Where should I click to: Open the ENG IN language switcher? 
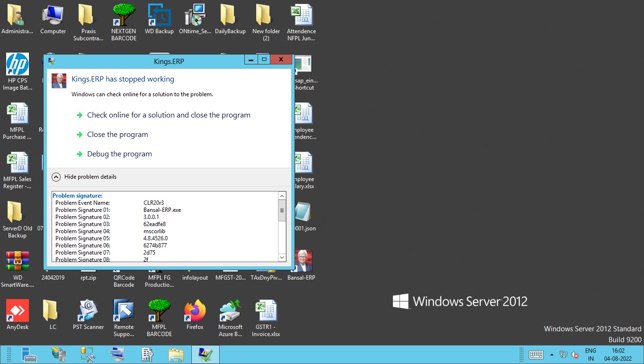click(x=590, y=355)
